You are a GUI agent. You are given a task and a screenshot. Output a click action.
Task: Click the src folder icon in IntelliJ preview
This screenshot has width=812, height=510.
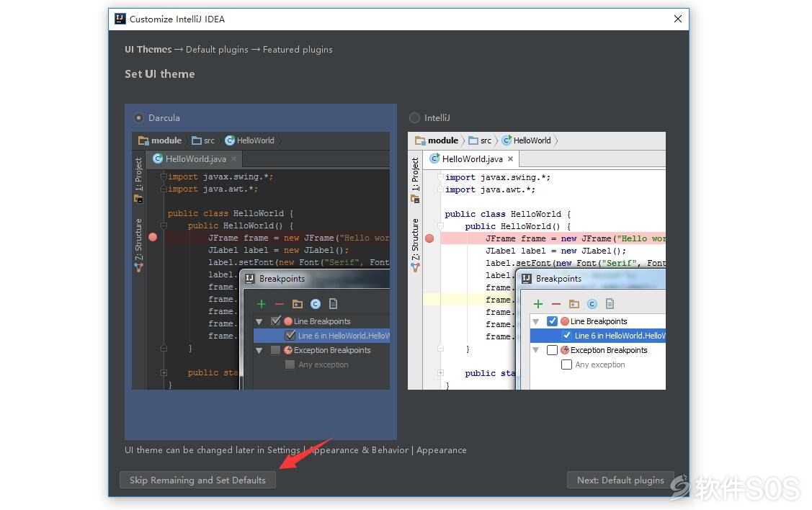pos(473,140)
